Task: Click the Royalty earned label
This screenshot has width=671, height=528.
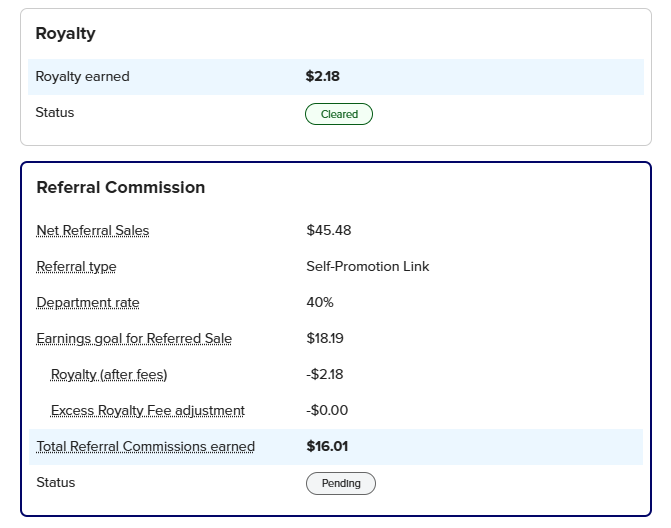Action: coord(82,77)
